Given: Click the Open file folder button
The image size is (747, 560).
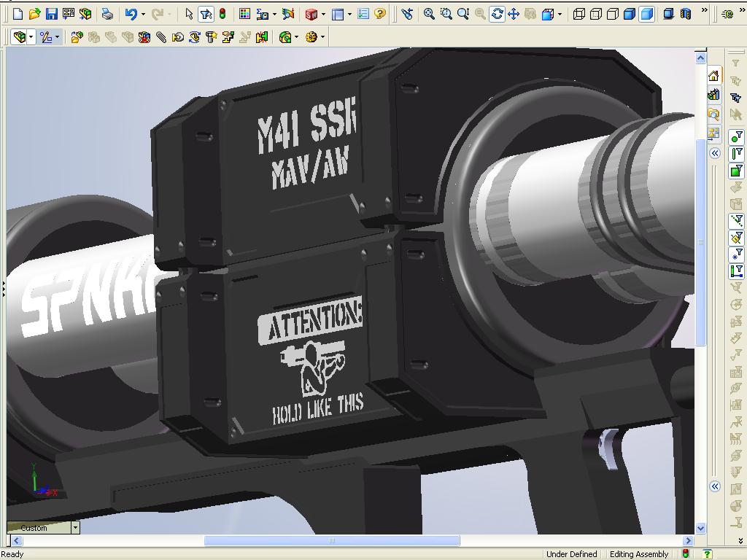Looking at the screenshot, I should tap(34, 14).
